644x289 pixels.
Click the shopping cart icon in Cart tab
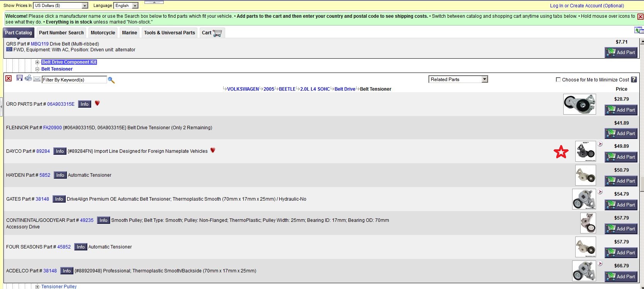pos(217,33)
